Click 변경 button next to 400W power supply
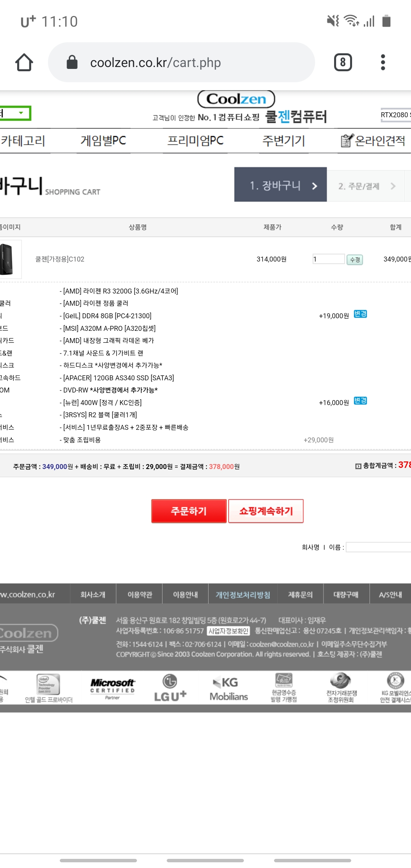The image size is (411, 868). pyautogui.click(x=360, y=401)
